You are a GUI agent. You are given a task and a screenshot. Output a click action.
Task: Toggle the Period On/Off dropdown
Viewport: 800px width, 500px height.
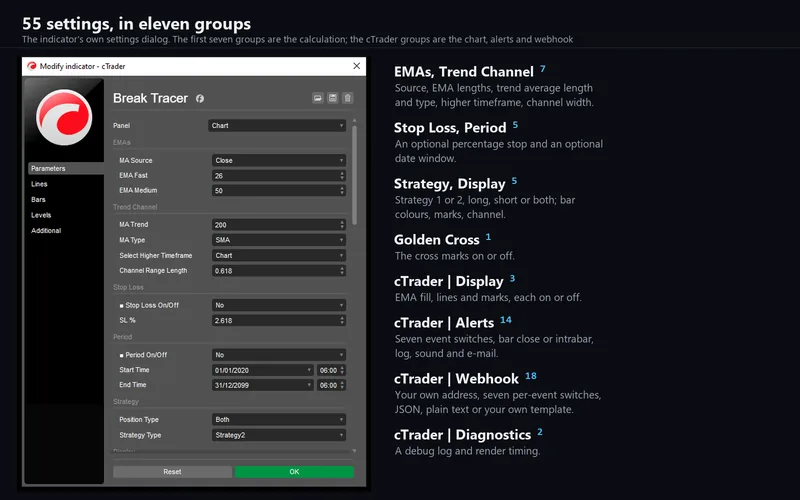(x=279, y=355)
